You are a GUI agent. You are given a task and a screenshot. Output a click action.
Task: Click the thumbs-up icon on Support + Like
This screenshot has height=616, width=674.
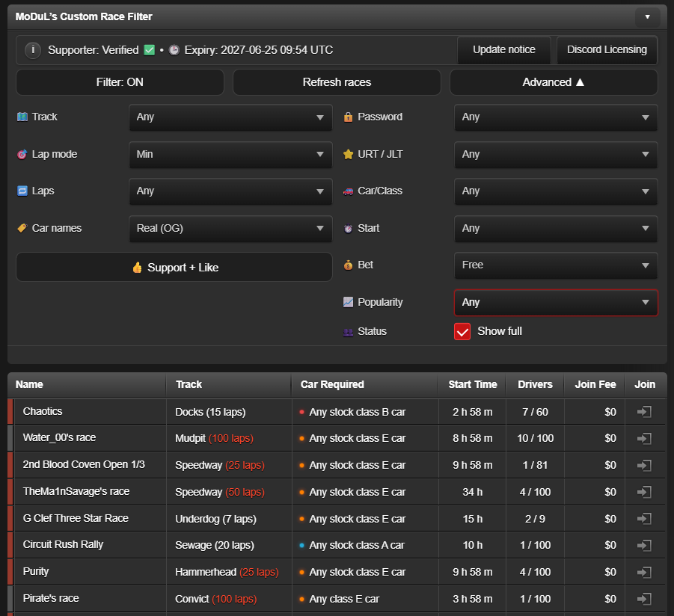click(137, 268)
